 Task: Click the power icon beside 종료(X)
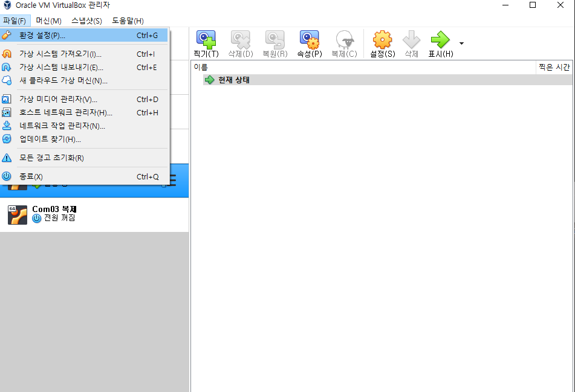click(7, 176)
